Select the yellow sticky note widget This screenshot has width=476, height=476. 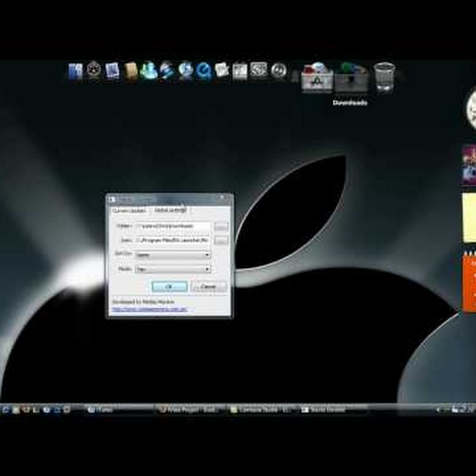tap(469, 217)
